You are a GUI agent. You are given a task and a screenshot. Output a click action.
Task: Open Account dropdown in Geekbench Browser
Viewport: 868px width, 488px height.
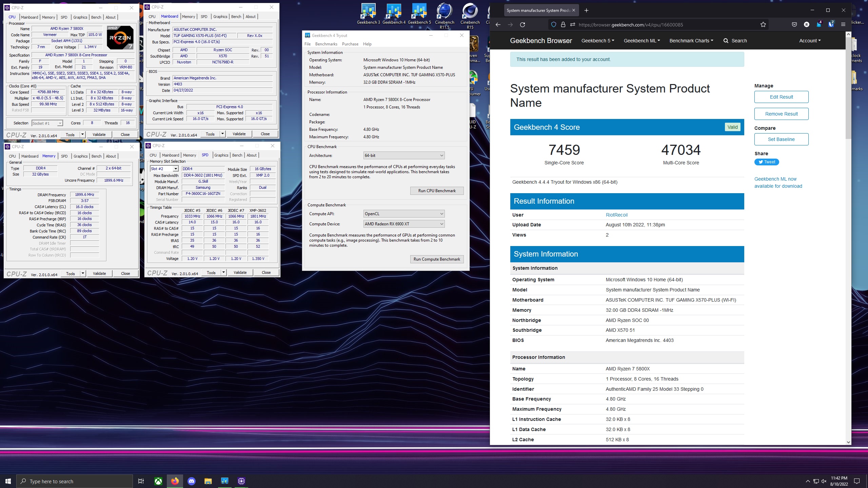pos(810,41)
